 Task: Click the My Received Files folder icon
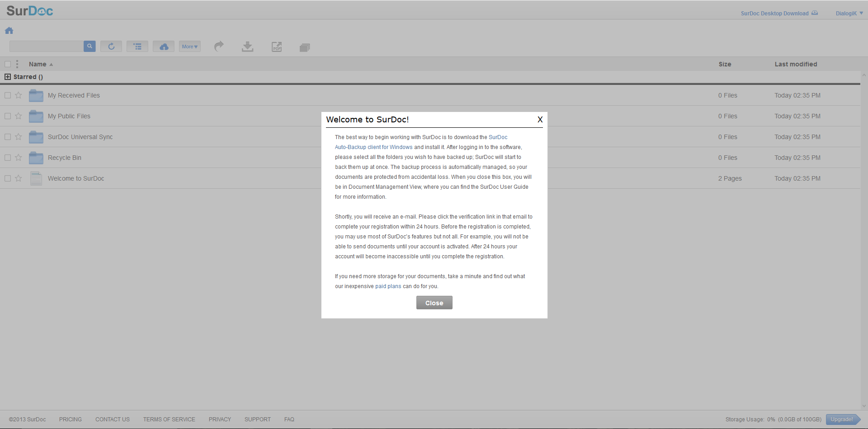pos(36,95)
